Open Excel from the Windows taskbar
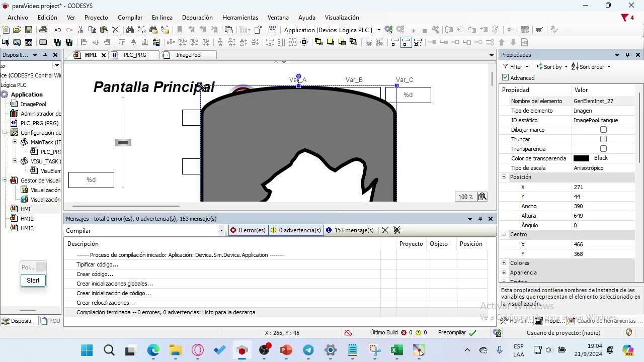Screen dimensions: 644x362 (397, 350)
